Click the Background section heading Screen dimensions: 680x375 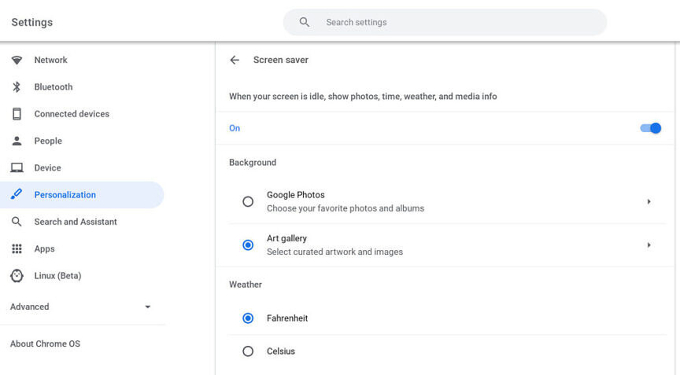pos(252,163)
